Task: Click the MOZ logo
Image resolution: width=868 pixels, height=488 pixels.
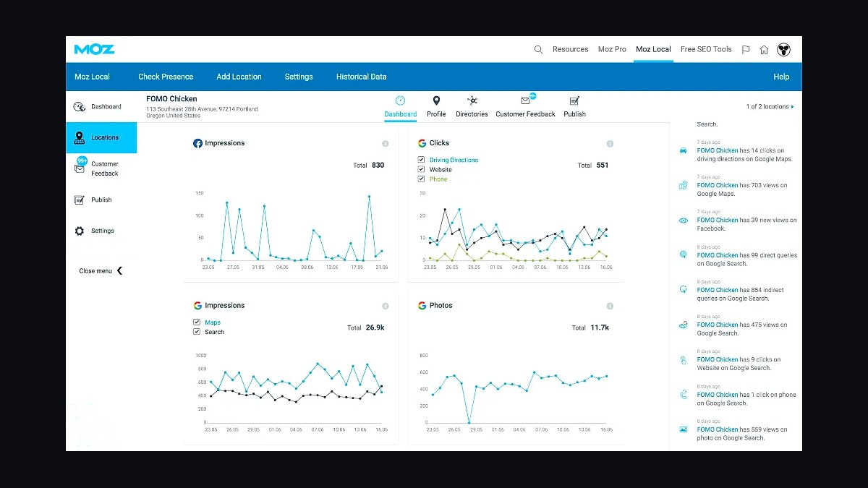Action: (94, 49)
